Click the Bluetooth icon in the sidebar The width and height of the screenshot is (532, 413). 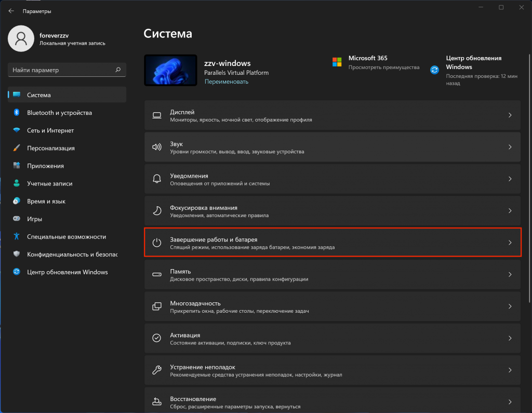[x=17, y=112]
